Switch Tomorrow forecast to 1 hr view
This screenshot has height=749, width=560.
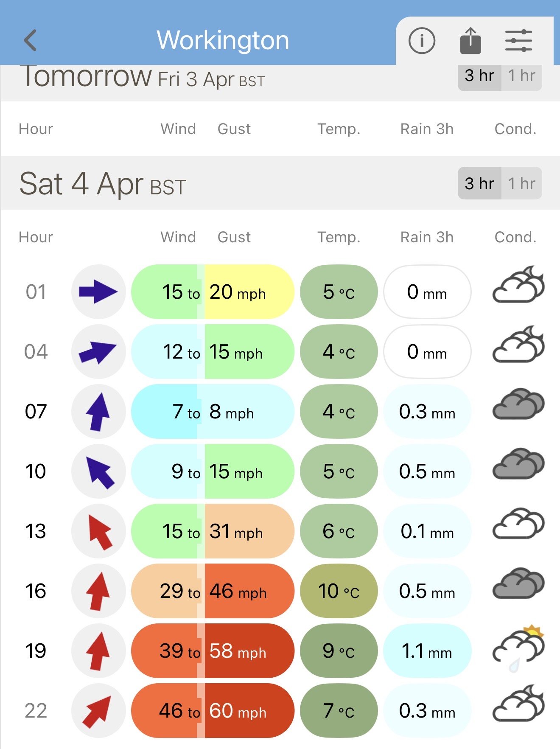point(521,76)
